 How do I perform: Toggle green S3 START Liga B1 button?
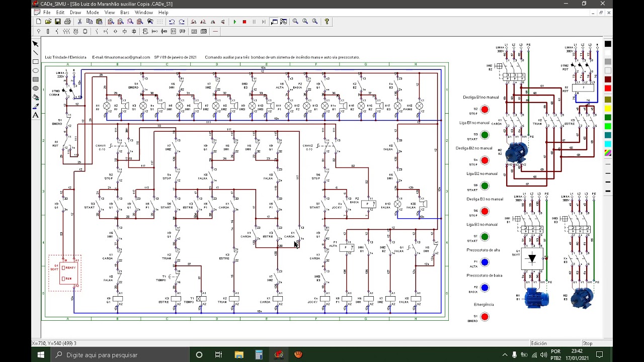[485, 135]
